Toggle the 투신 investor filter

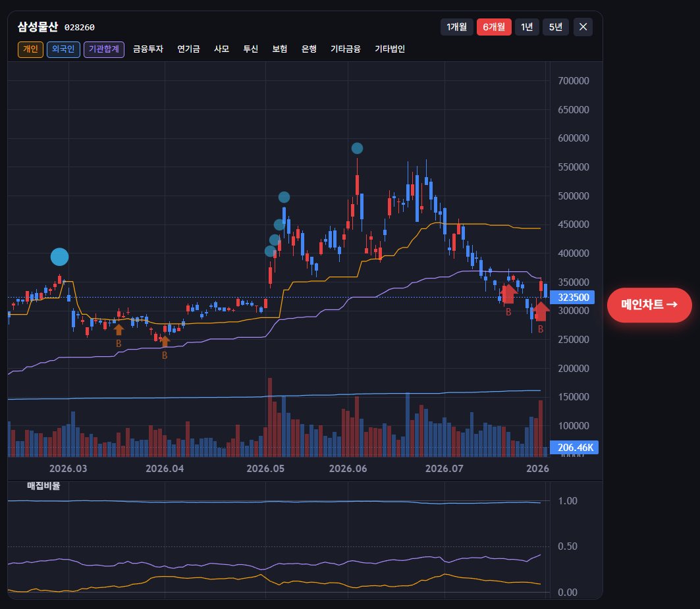coord(250,49)
